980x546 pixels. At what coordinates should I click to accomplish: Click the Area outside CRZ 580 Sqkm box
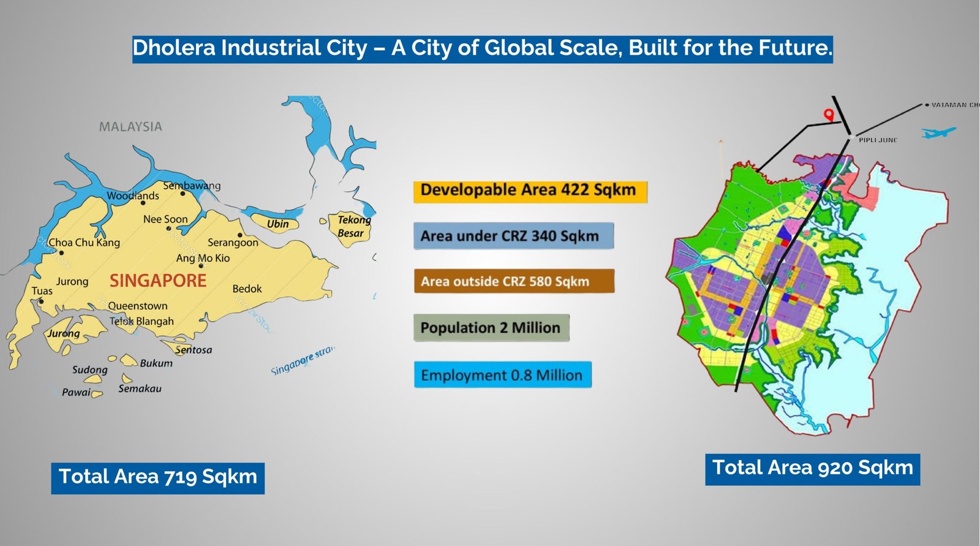(x=514, y=281)
